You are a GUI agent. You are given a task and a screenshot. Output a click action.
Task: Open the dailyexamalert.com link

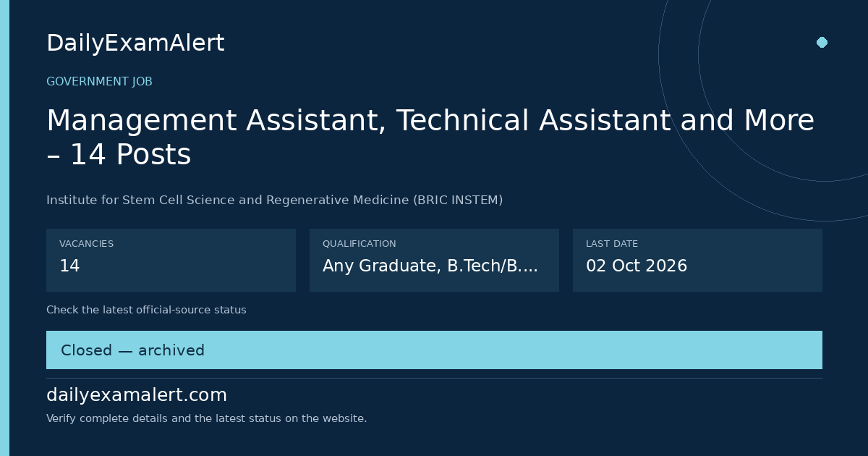pos(137,395)
